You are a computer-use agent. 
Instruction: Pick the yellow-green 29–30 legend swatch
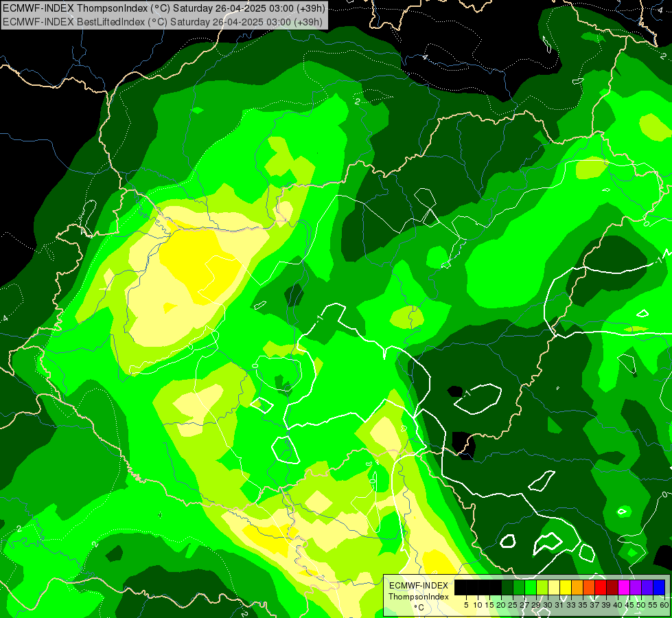point(542,588)
